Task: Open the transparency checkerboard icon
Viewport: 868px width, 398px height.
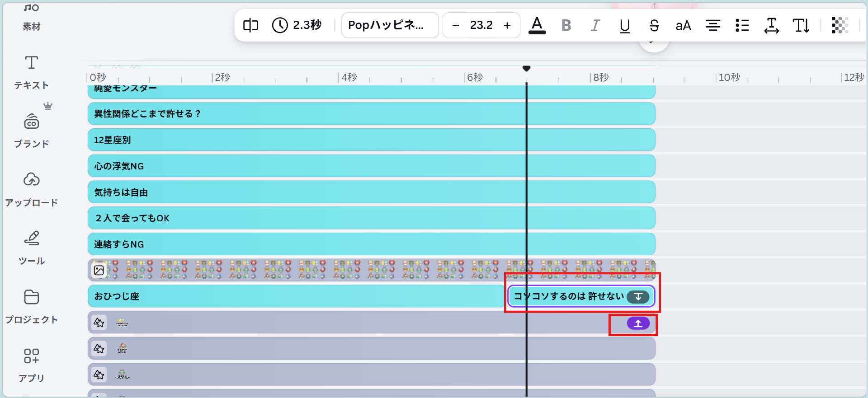Action: [840, 25]
